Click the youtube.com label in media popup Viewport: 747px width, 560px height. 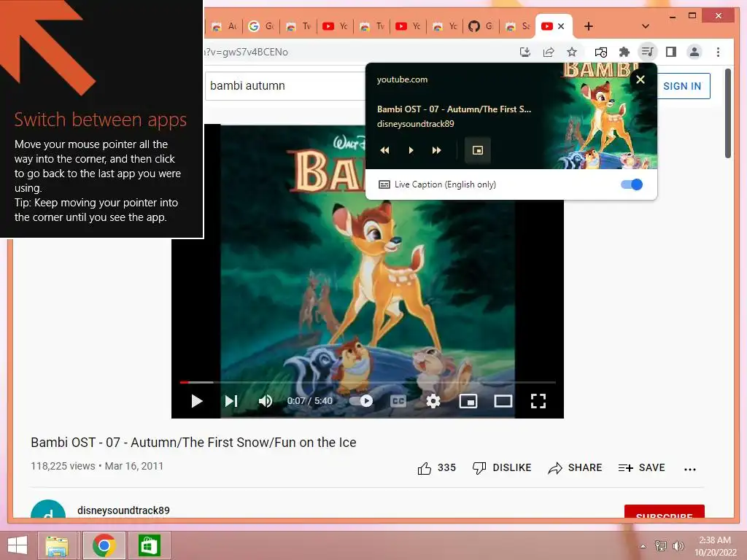(x=402, y=79)
